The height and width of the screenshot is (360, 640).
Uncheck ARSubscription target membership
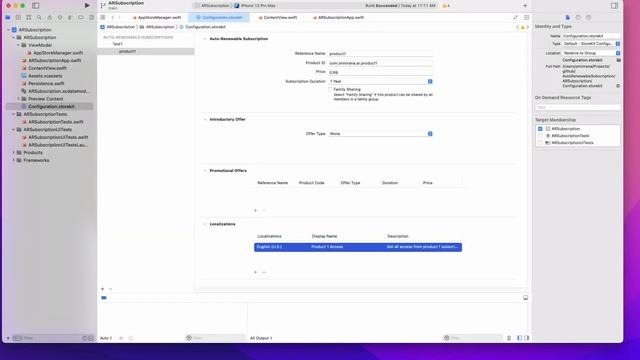[540, 129]
